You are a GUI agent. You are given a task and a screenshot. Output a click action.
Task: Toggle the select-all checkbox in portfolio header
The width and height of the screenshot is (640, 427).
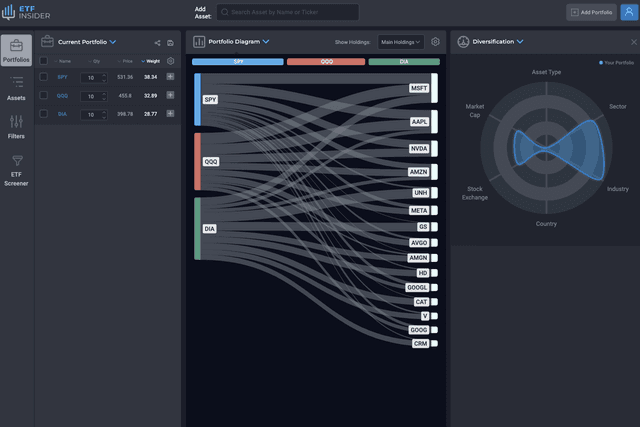pyautogui.click(x=43, y=61)
